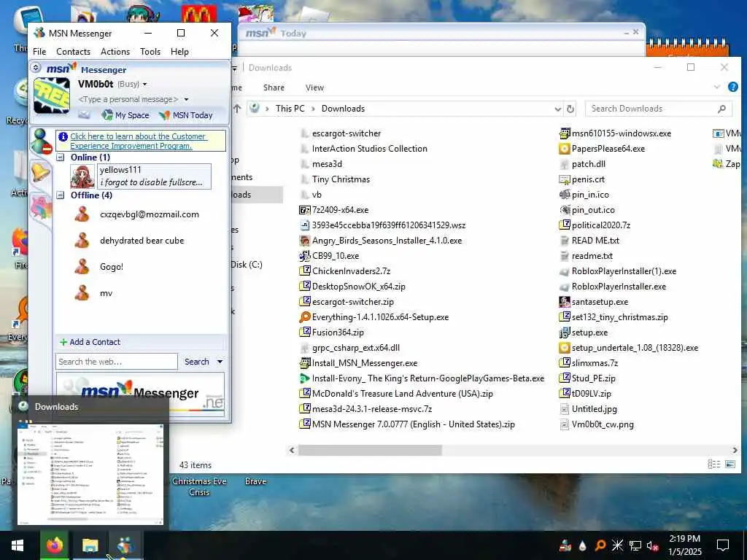747x560 pixels.
Task: Open the notification center icon in taskbar
Action: (x=723, y=545)
